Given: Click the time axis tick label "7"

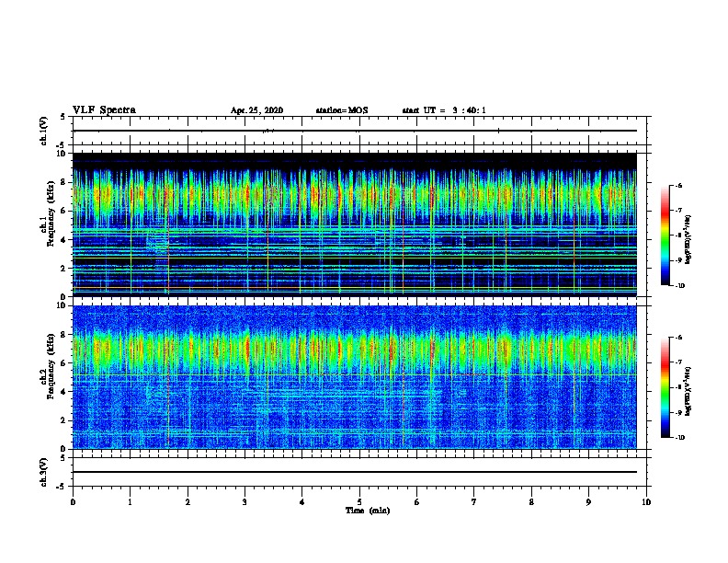Looking at the screenshot, I should point(474,502).
